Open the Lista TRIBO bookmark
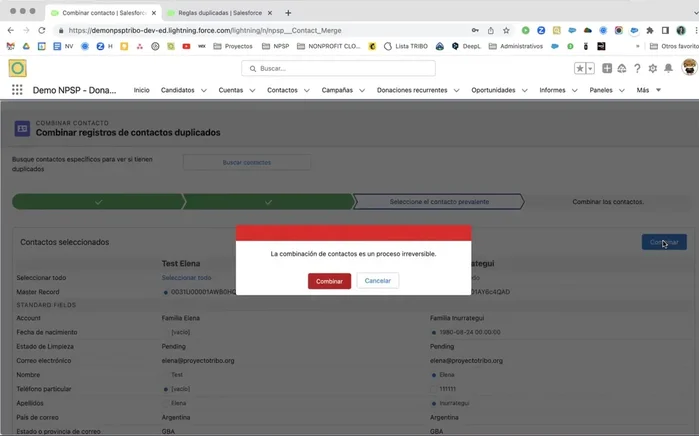The width and height of the screenshot is (699, 436). pos(406,46)
